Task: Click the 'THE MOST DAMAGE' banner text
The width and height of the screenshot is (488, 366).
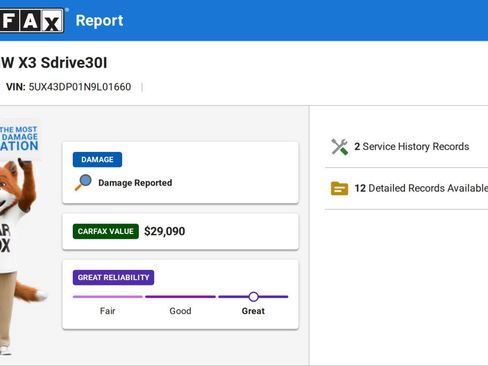Action: click(19, 133)
